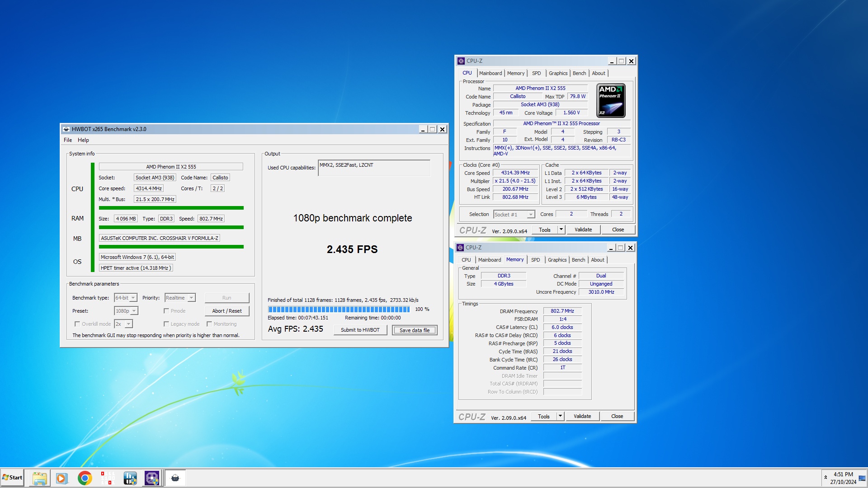Switch to Mainboard tab in upper CPU-Z
Image resolution: width=868 pixels, height=488 pixels.
pos(491,73)
